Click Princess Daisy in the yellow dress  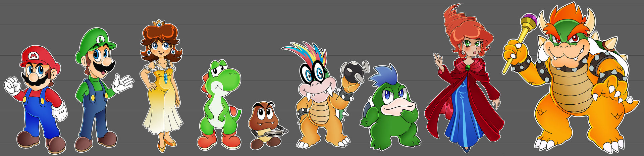[162, 86]
